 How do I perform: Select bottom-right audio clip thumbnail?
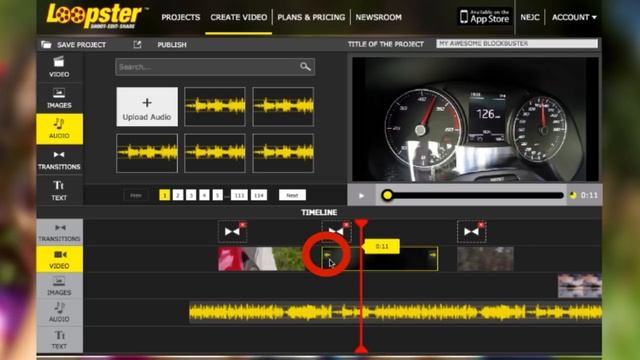click(283, 153)
